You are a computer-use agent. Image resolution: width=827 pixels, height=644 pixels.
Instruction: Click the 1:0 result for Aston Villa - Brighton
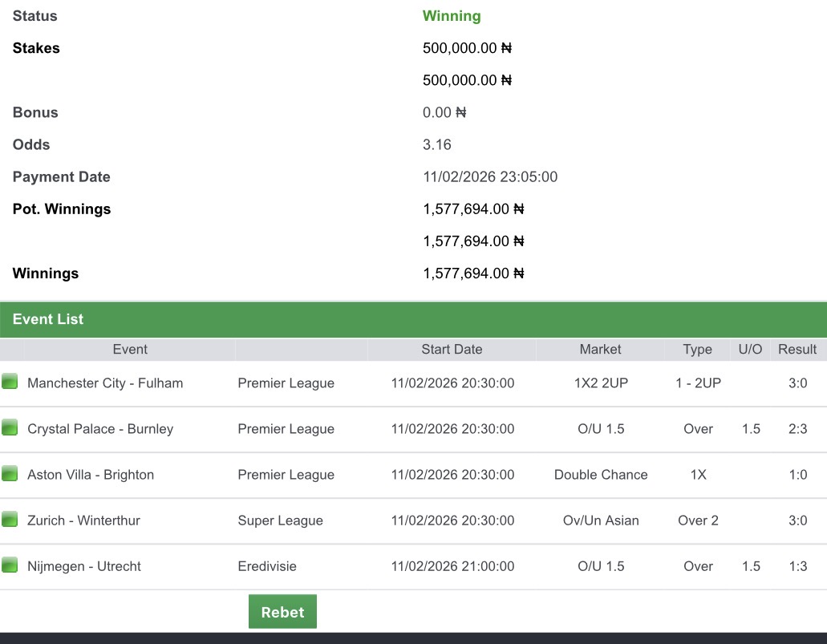tap(797, 475)
